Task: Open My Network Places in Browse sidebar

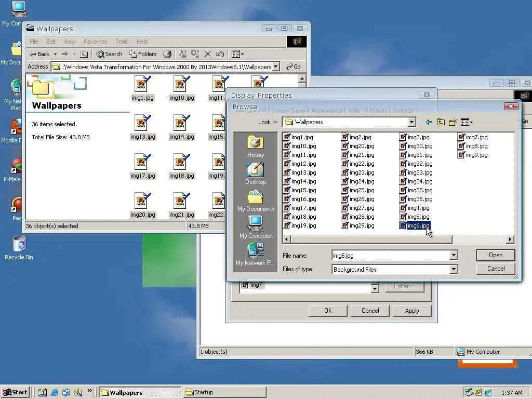Action: coord(256,255)
